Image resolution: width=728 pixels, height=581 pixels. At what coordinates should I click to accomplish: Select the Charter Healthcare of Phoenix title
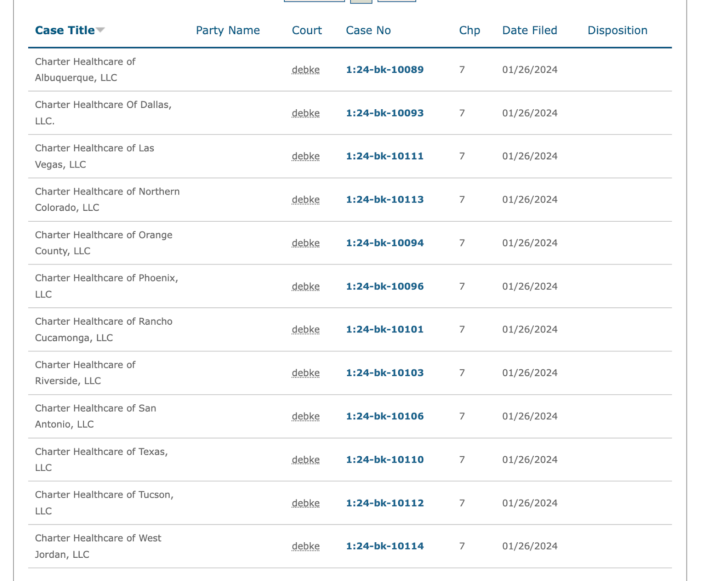pyautogui.click(x=106, y=286)
